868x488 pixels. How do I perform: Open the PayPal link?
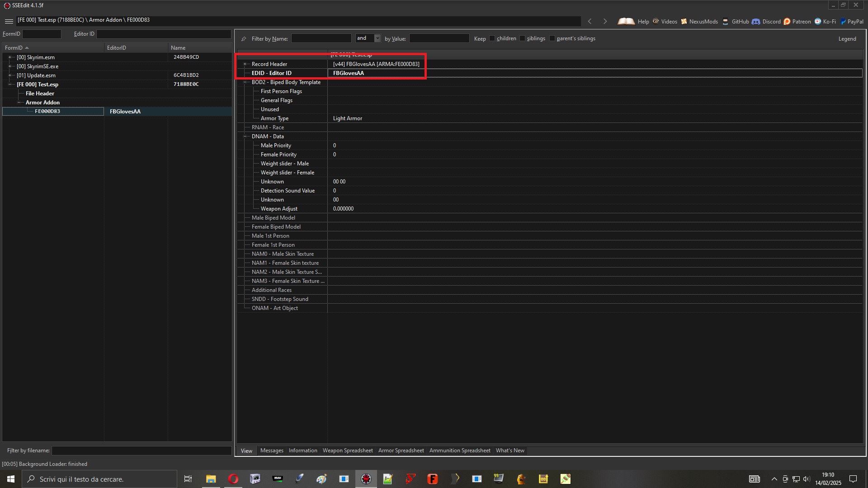[x=852, y=21]
